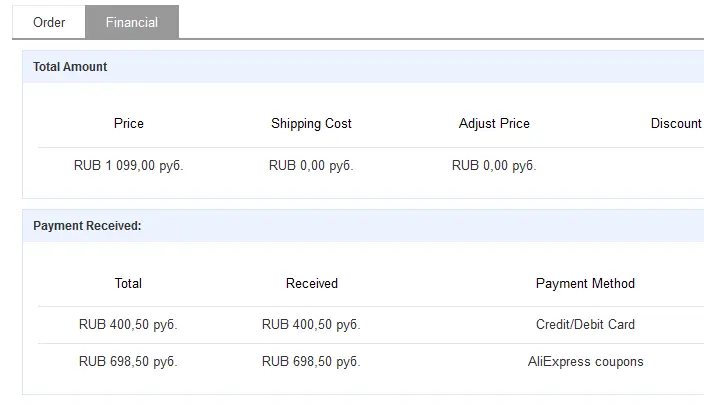Screen dimensions: 704x407
Task: Click the Credit/Debit Card payment method
Action: pos(585,324)
